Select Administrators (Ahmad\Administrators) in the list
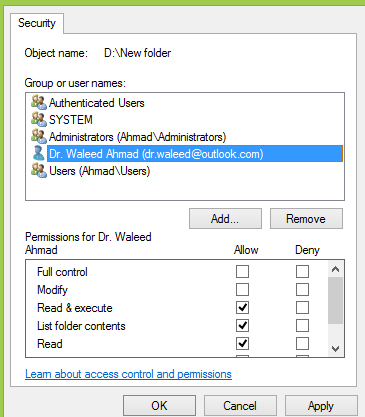 pyautogui.click(x=138, y=137)
